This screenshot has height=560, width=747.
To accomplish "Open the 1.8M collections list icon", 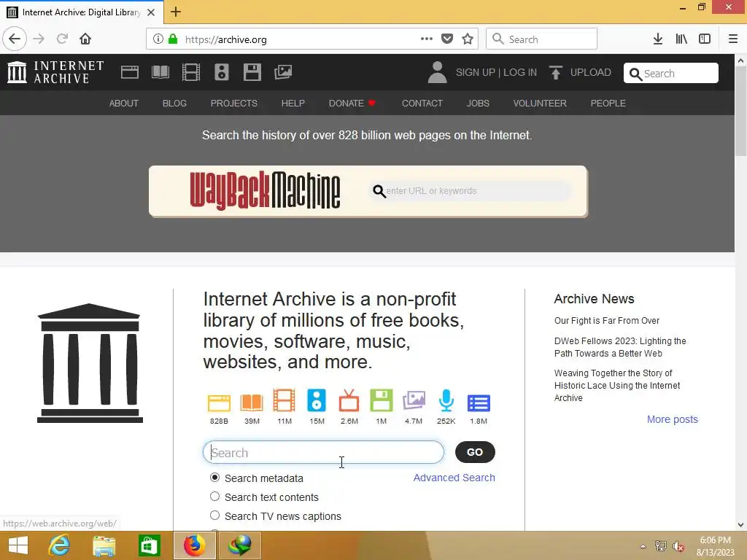I will pos(479,402).
